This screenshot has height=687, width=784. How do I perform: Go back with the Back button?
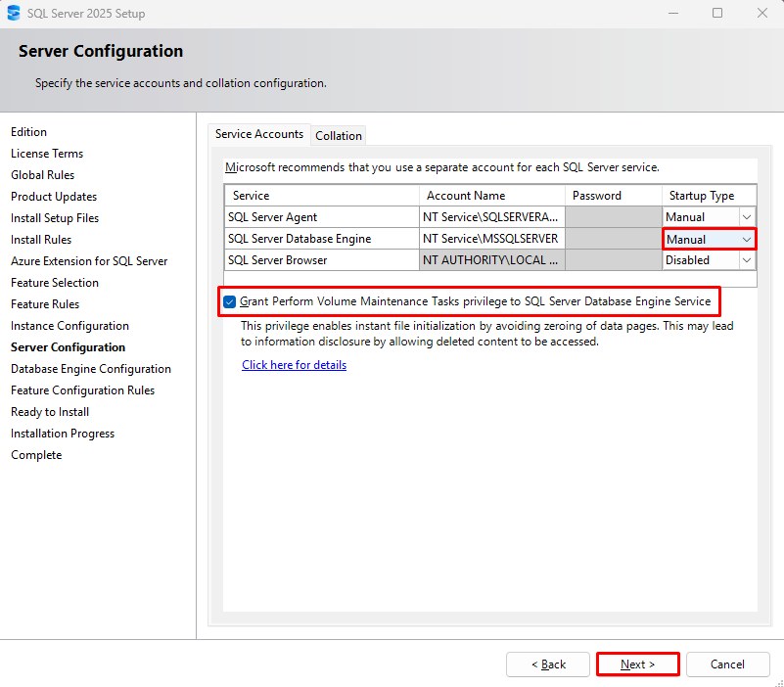[548, 664]
